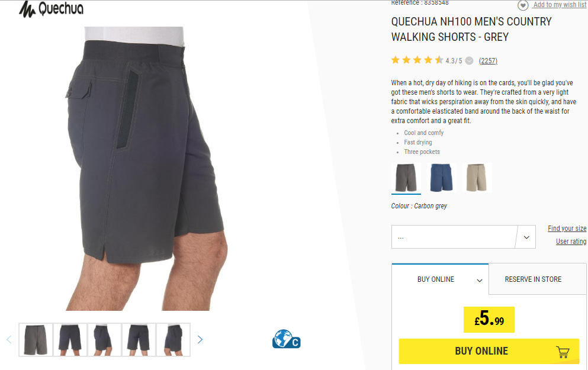Screen dimensions: 588x370
Task: Click the Quechua brand logo
Action: 52,9
